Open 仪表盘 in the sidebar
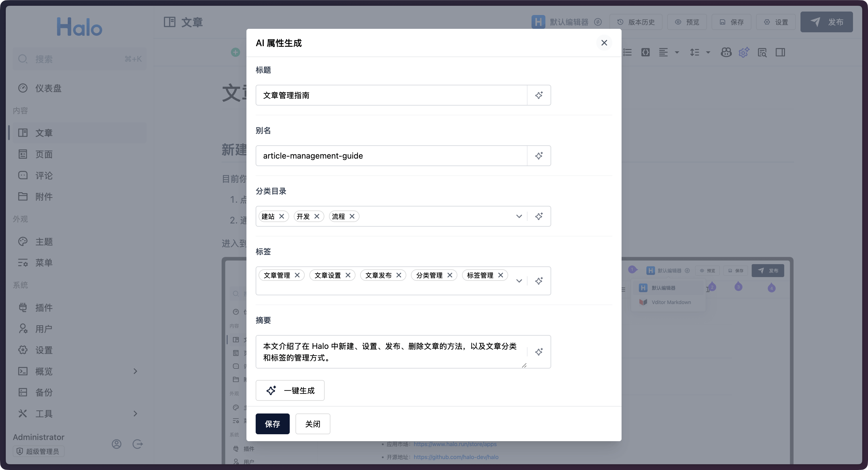 point(79,88)
